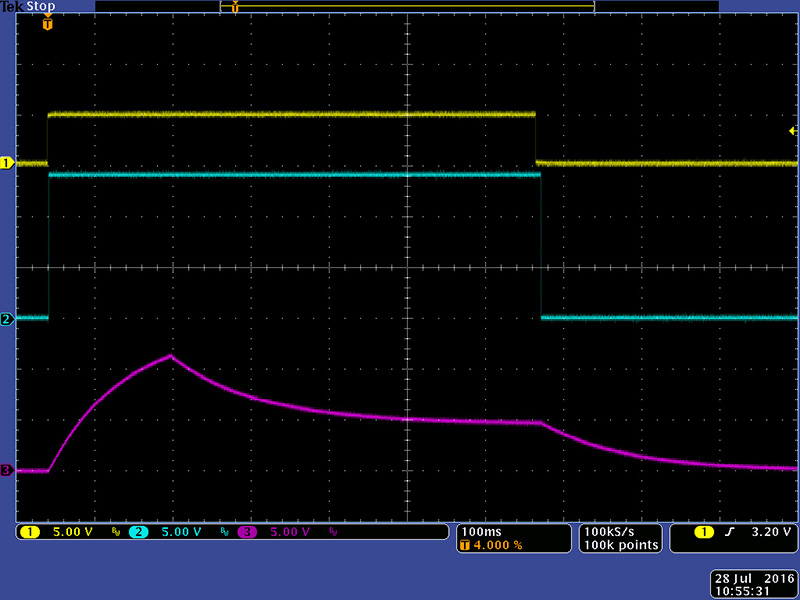800x600 pixels.
Task: Open the 100ms horizontal timebase readout
Action: 477,530
